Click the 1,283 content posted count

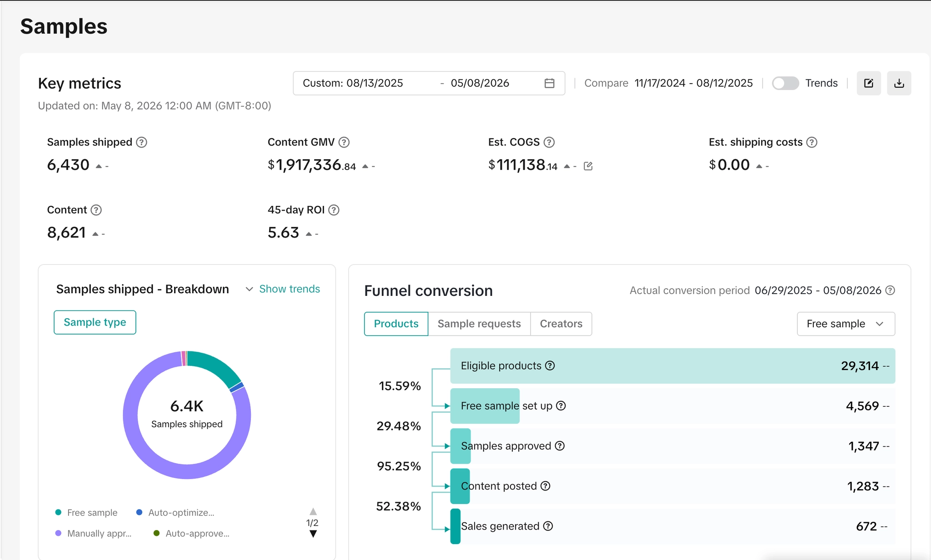click(863, 486)
